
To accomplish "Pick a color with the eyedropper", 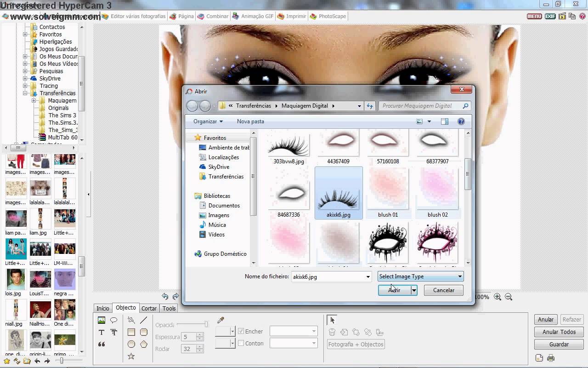I will click(220, 320).
